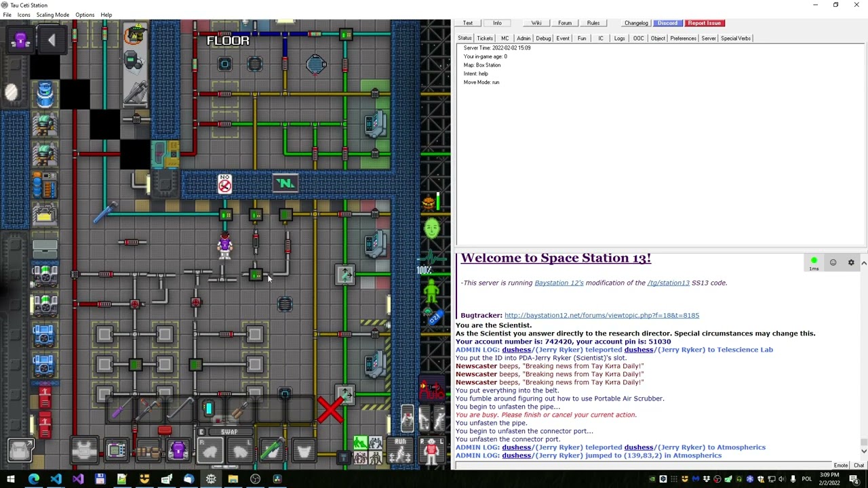Collapse chat panel with the up chevron
The width and height of the screenshot is (868, 488).
pyautogui.click(x=864, y=262)
